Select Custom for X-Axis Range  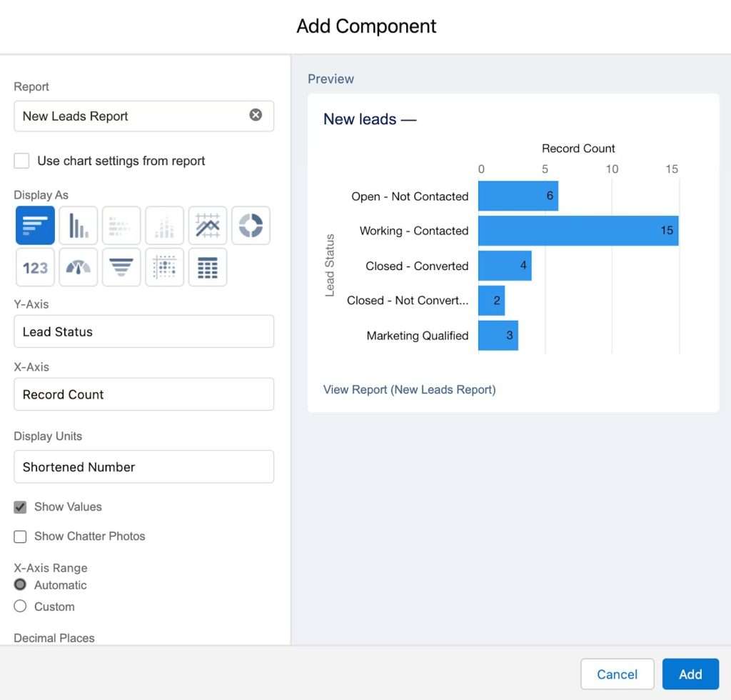[20, 606]
